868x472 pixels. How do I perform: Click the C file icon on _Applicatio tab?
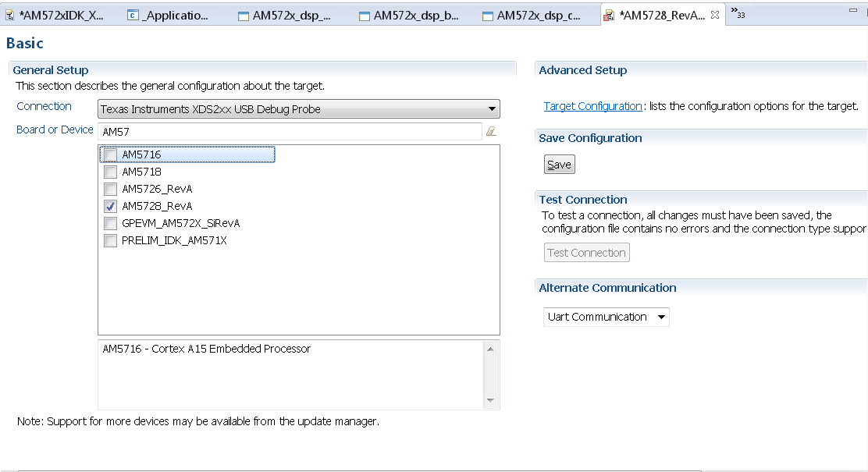point(133,14)
